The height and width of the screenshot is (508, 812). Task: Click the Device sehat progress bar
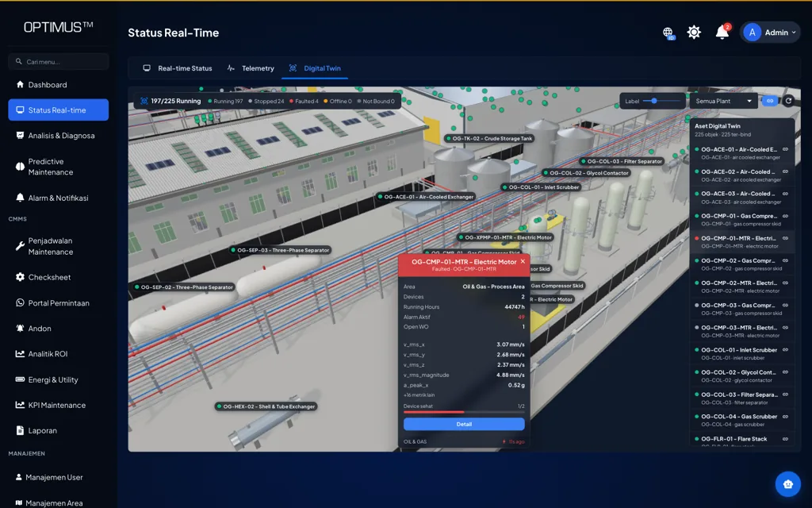click(464, 412)
